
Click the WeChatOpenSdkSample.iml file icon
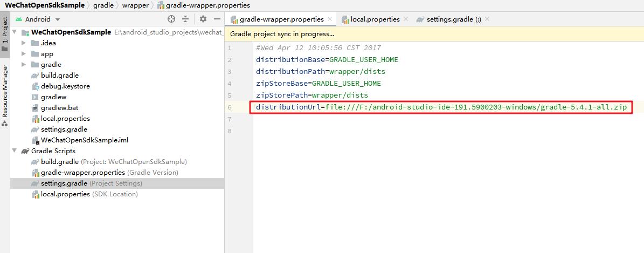coord(36,140)
